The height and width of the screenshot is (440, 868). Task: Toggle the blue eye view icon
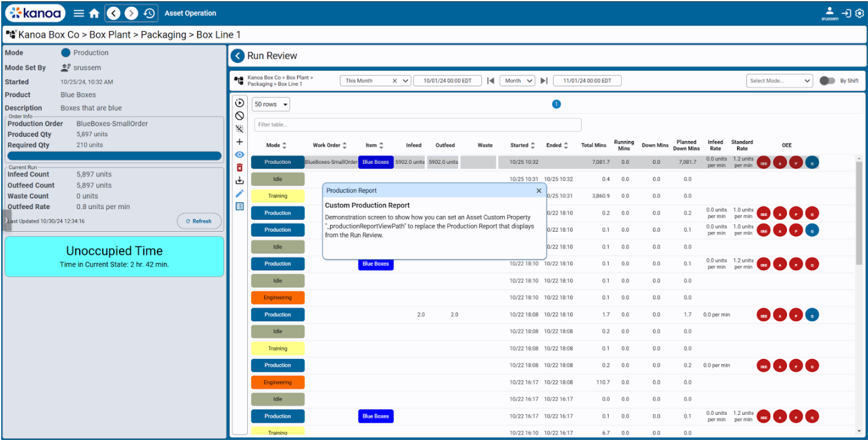240,154
